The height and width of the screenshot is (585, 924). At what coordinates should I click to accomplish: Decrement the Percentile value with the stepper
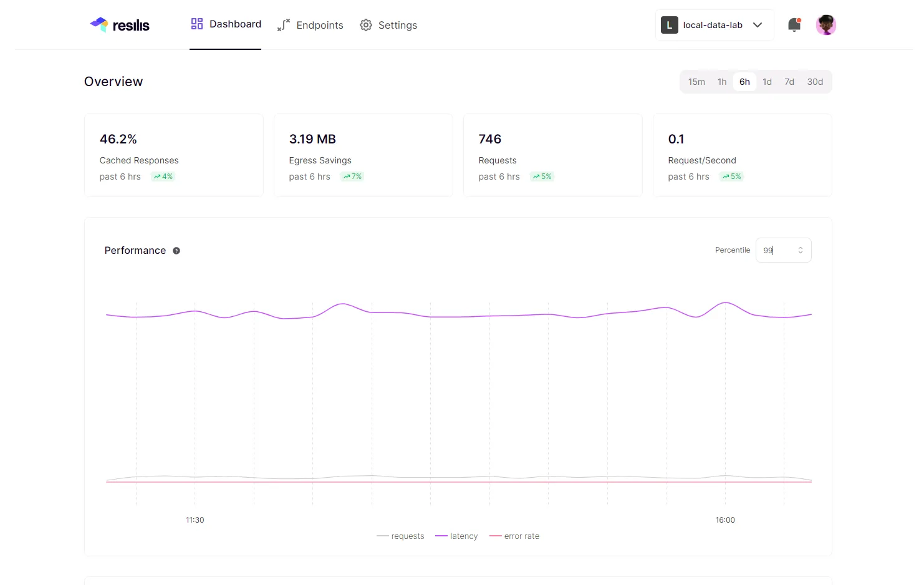pos(800,253)
